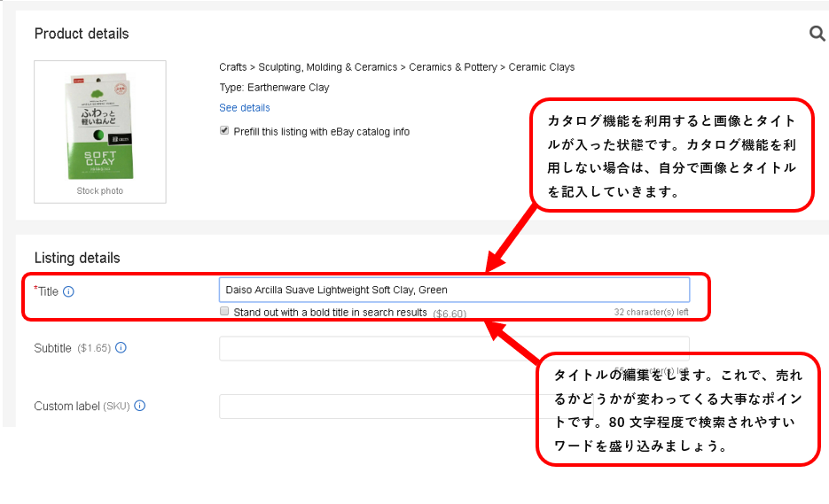Focus the Title input field

click(454, 290)
